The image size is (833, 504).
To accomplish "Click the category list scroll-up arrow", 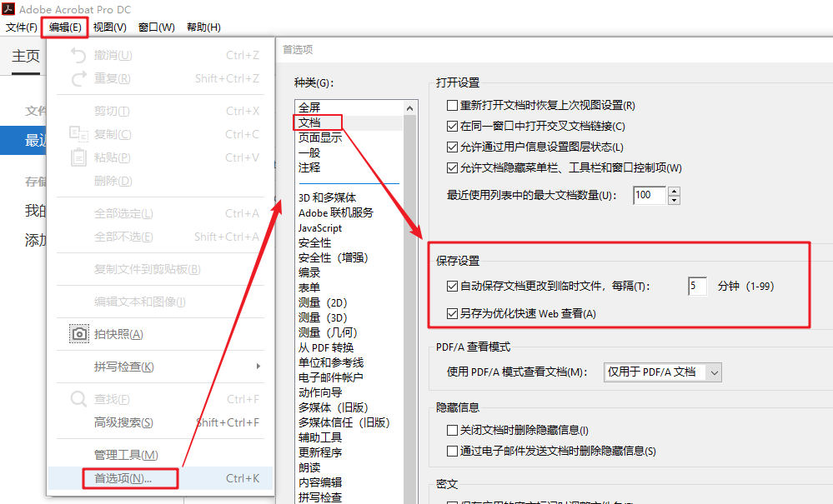I will point(409,109).
